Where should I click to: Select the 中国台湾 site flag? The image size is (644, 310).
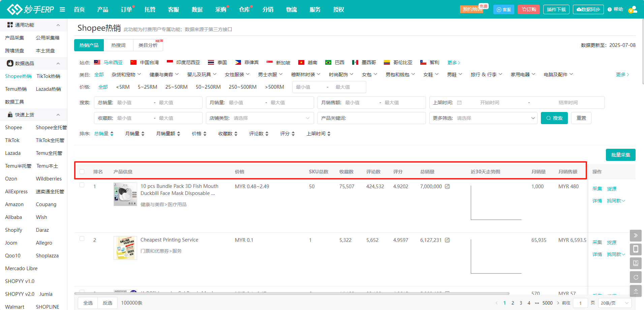coord(133,62)
